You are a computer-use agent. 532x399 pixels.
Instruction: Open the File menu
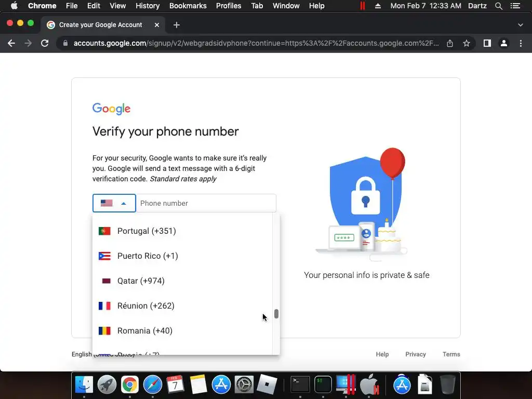72,6
